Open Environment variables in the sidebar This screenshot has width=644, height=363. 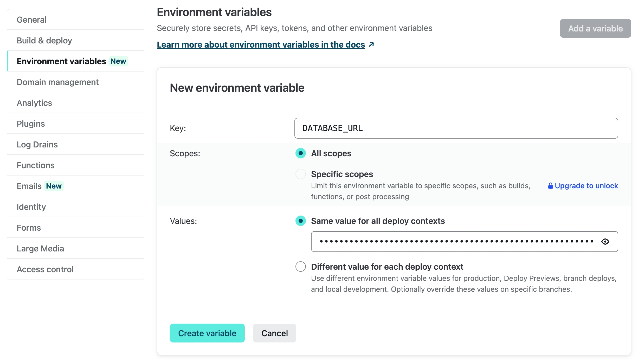tap(76, 61)
